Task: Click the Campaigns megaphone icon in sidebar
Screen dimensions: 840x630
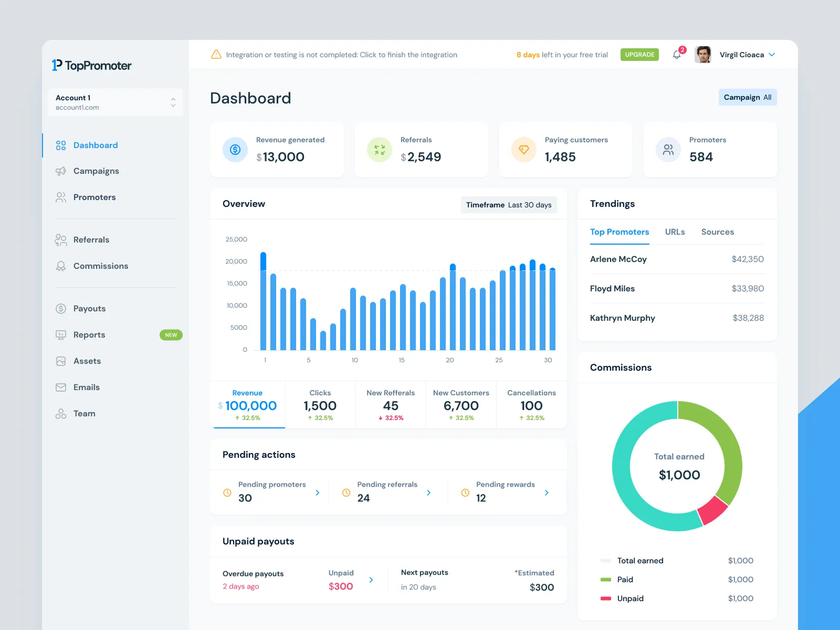Action: [61, 171]
